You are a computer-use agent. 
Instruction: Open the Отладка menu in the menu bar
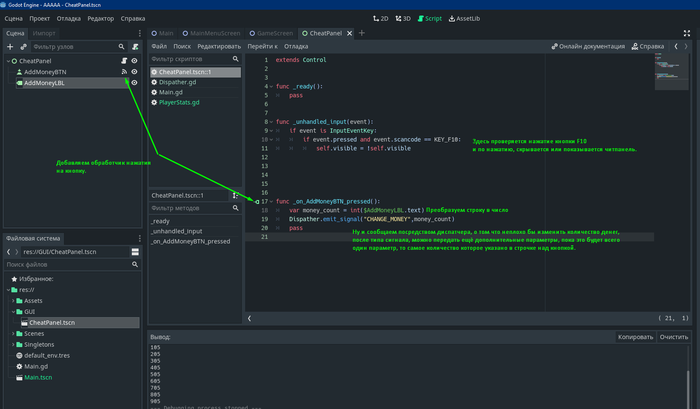point(69,18)
